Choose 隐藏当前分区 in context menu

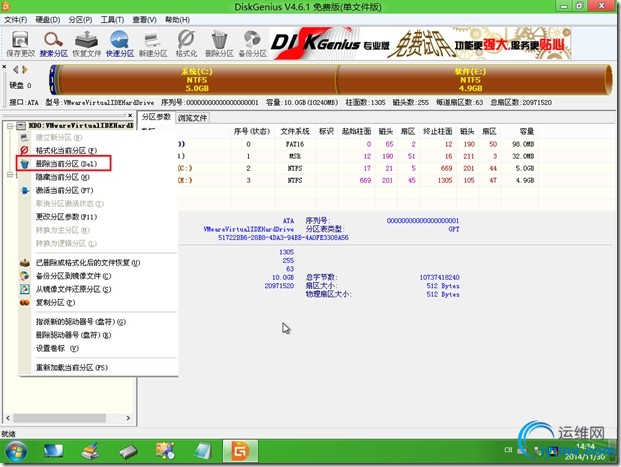[x=98, y=177]
